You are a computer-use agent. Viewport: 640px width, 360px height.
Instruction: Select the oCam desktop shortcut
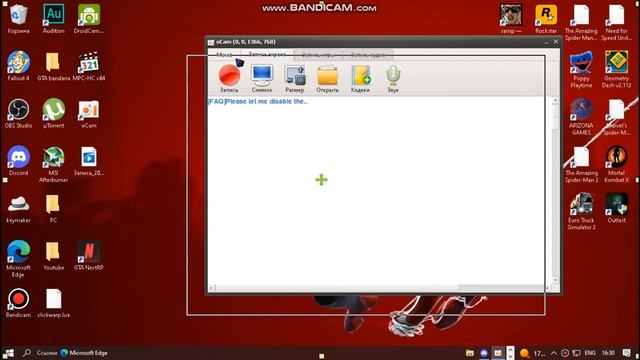click(89, 113)
